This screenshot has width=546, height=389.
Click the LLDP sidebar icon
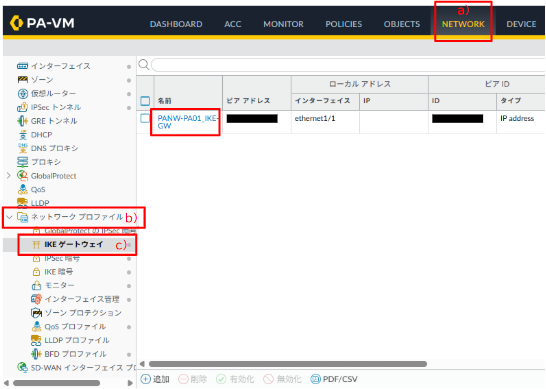(x=23, y=203)
